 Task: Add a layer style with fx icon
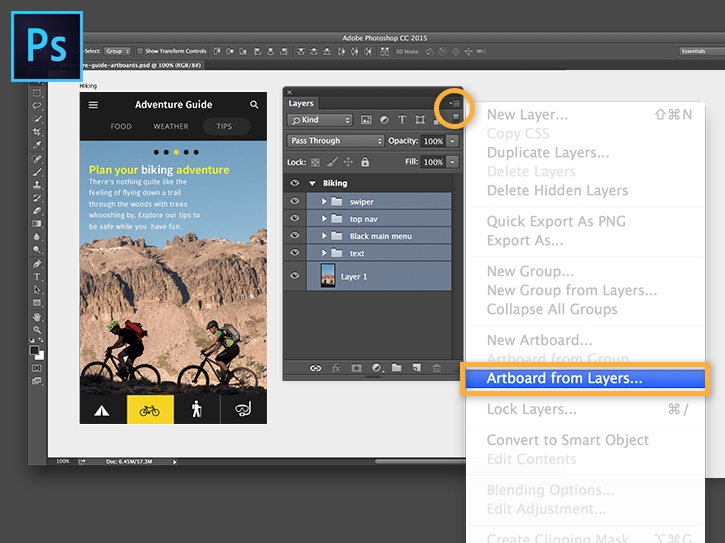(x=336, y=369)
